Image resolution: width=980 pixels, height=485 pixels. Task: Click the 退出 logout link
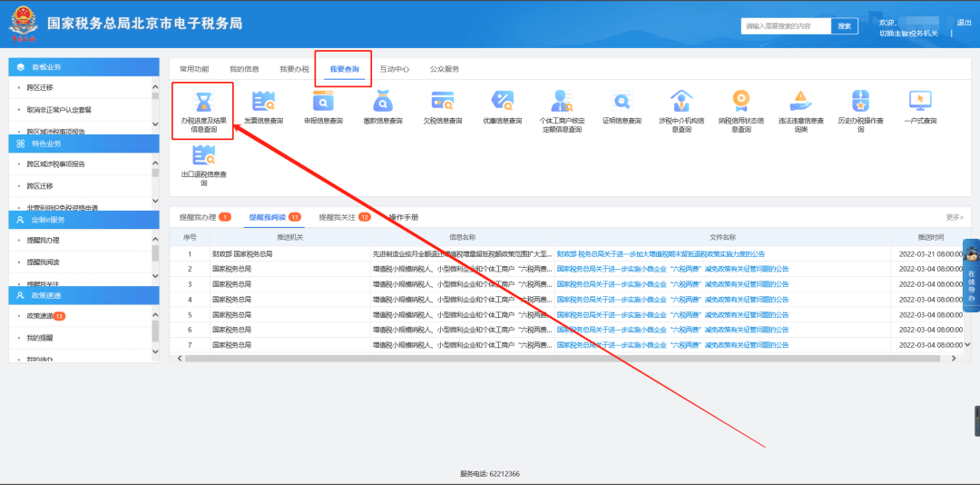(964, 23)
